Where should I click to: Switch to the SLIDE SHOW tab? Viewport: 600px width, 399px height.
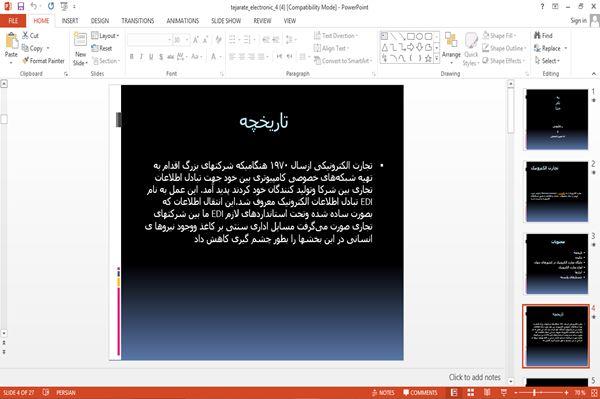[x=226, y=21]
